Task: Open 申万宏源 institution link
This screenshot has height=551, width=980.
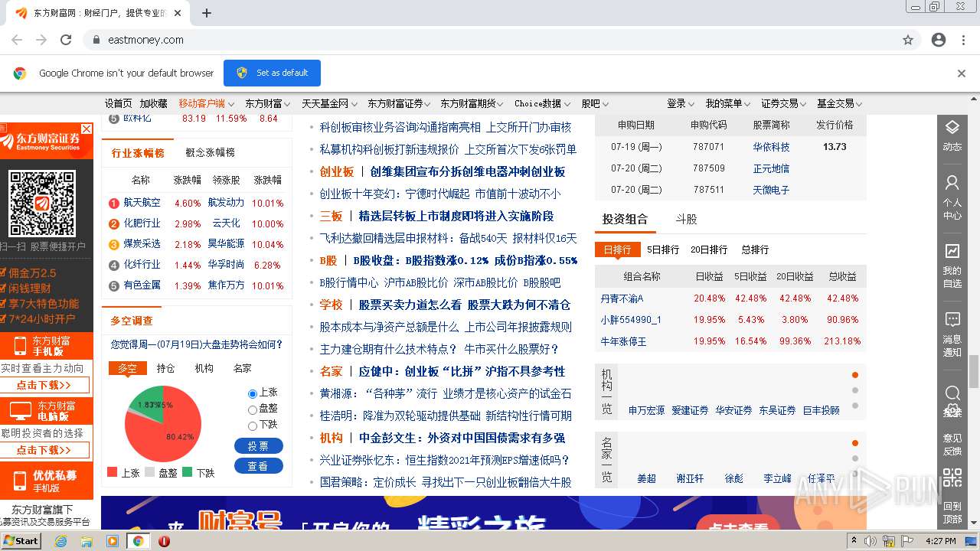Action: point(647,410)
